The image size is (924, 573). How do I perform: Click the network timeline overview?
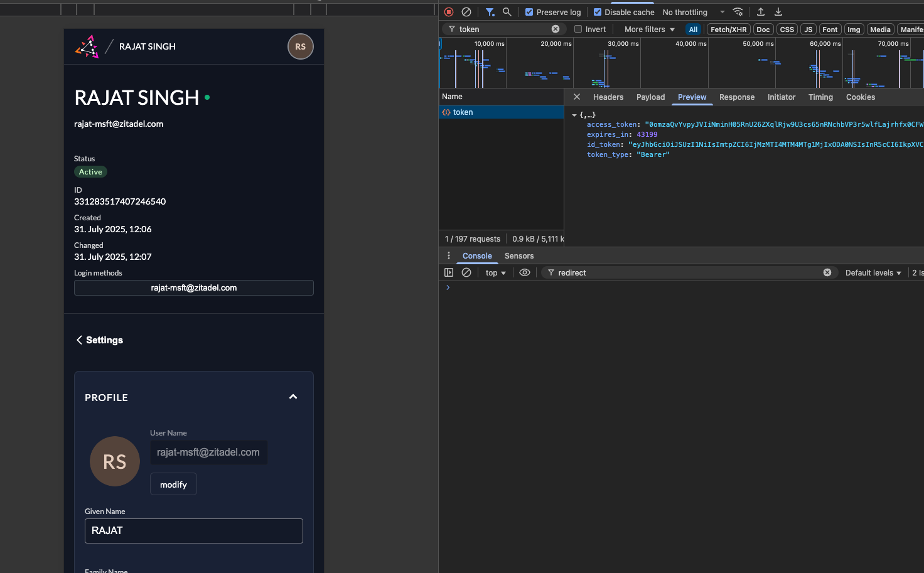tap(681, 63)
